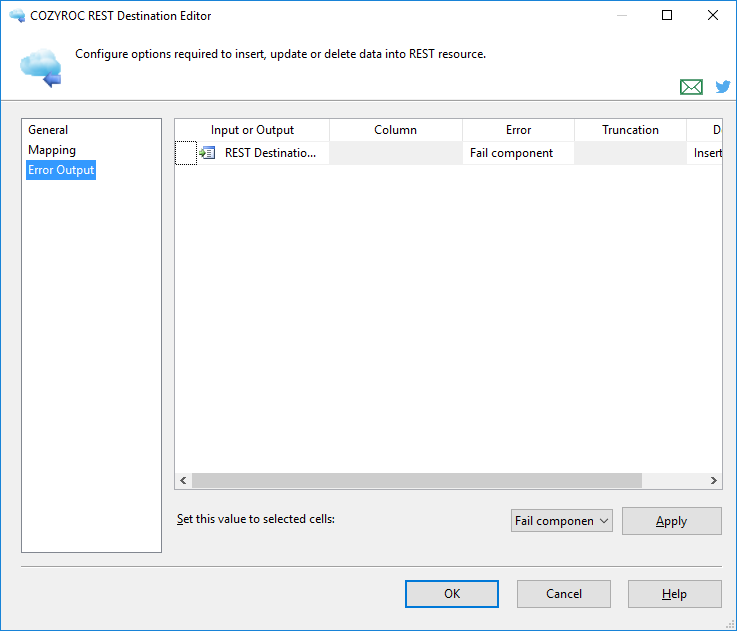Select the 'Fail component' Error cell
The image size is (737, 631).
pos(518,153)
